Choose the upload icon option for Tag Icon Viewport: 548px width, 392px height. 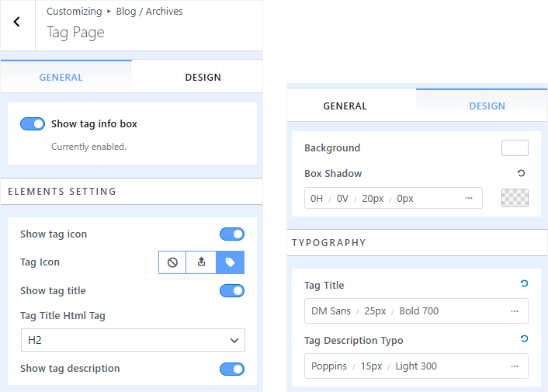201,262
